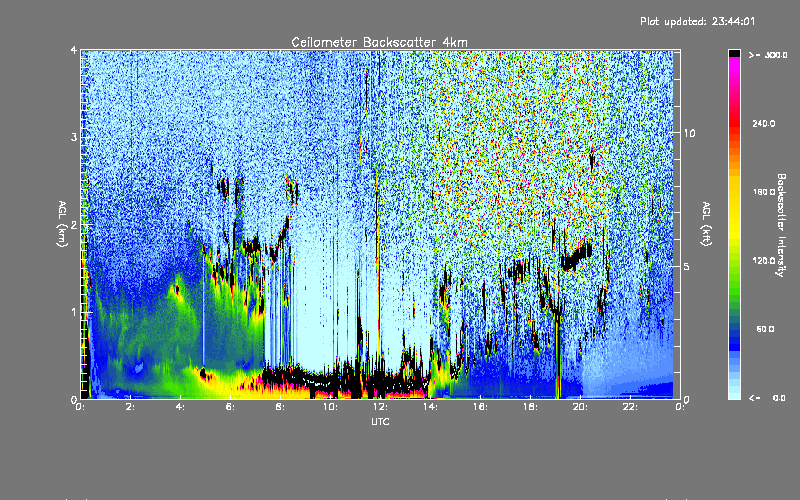Click the "60.0" color scale value
This screenshot has width=800, height=500.
(x=765, y=329)
